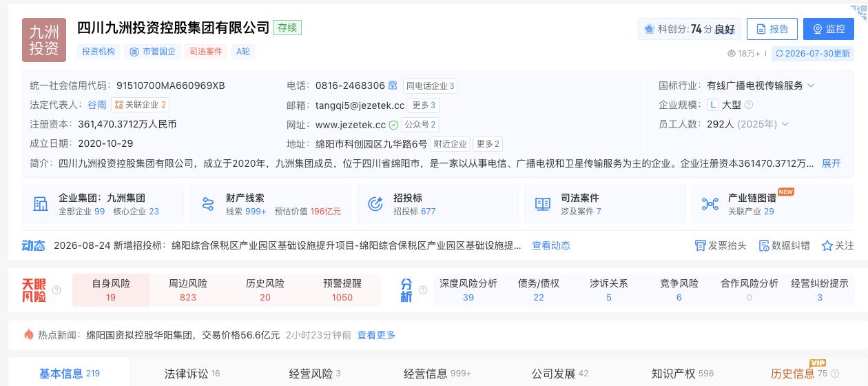Click the www.jezetek.cc website address
This screenshot has width=868, height=386.
tap(351, 125)
